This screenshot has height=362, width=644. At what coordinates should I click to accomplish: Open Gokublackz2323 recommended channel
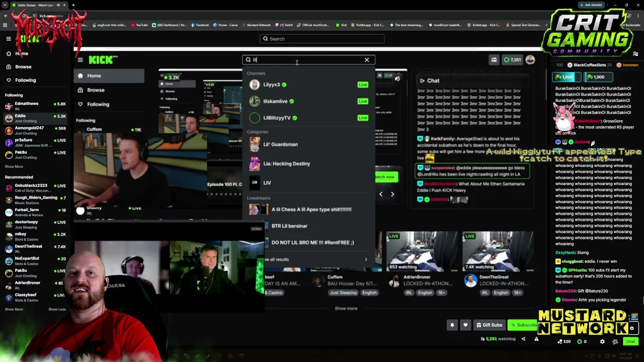(35, 188)
